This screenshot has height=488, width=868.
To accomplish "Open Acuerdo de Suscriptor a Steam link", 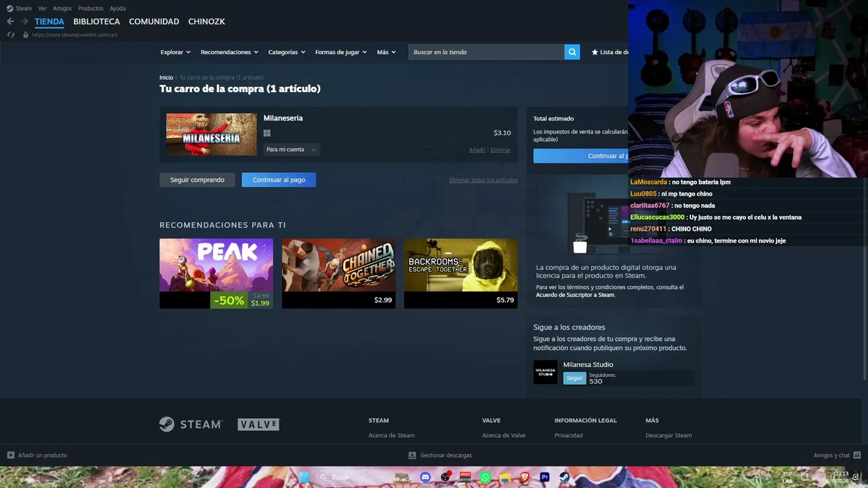I will tap(575, 295).
